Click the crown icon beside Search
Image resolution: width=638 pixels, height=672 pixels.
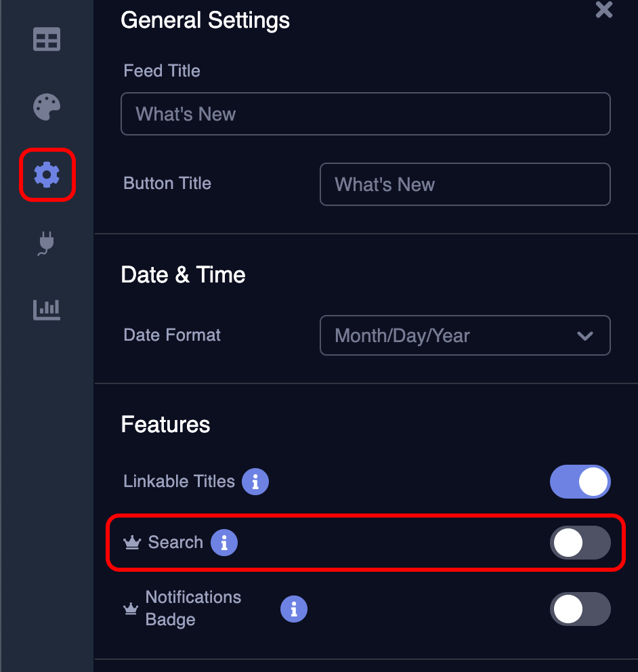[132, 543]
